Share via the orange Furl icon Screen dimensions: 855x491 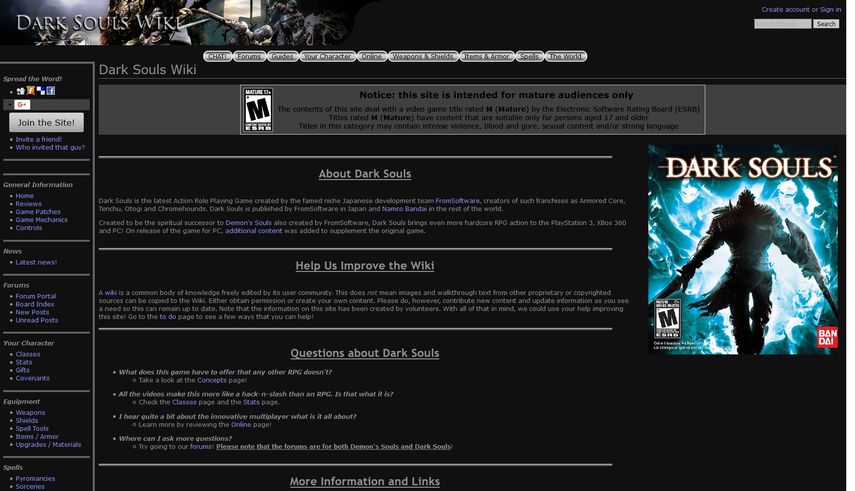[x=31, y=91]
